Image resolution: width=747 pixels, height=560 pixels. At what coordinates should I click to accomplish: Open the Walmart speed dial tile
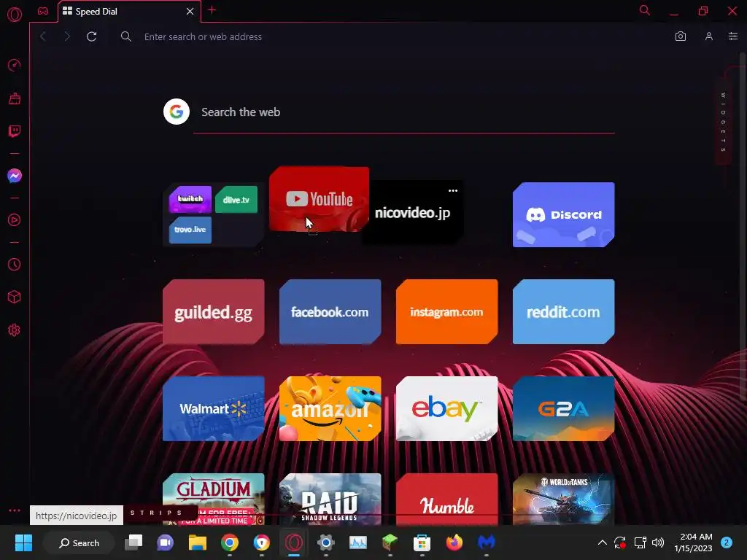(214, 408)
